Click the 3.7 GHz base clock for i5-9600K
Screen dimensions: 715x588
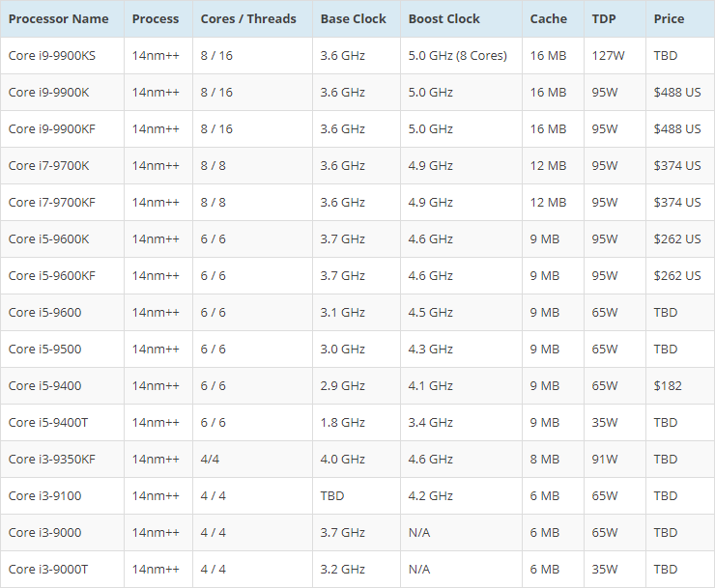[342, 238]
